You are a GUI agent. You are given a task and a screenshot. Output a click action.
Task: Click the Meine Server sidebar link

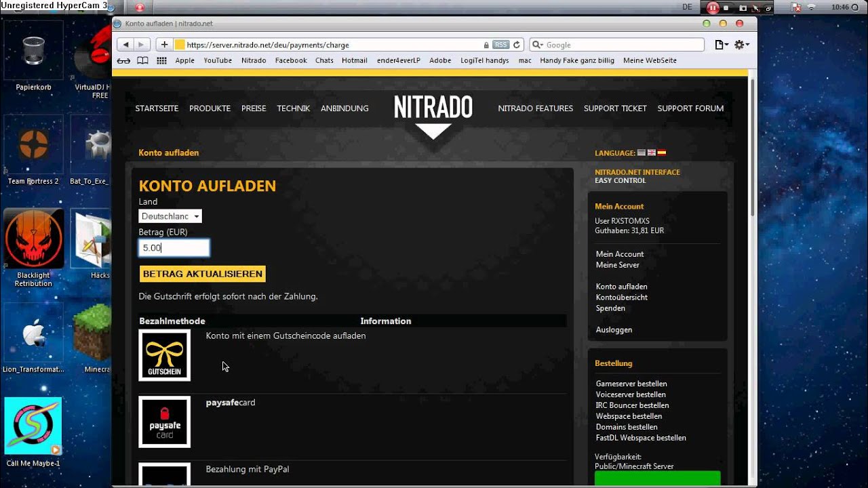(618, 265)
